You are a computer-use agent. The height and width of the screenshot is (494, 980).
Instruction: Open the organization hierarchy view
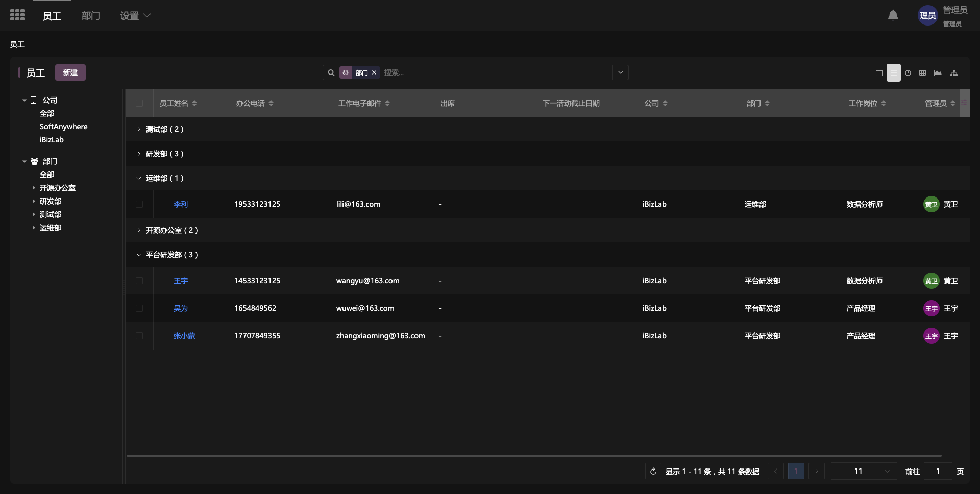[954, 73]
